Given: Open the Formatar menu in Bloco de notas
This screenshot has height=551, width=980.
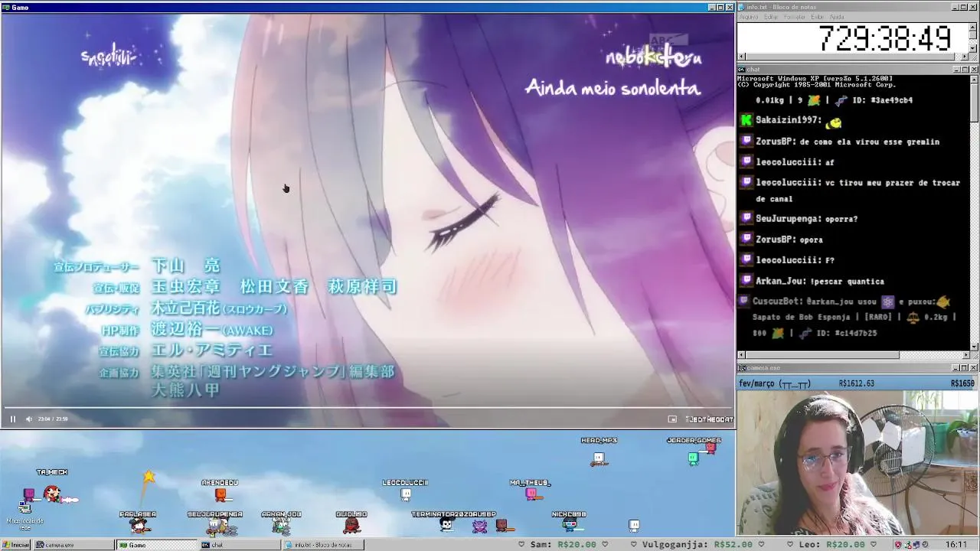Looking at the screenshot, I should 795,17.
